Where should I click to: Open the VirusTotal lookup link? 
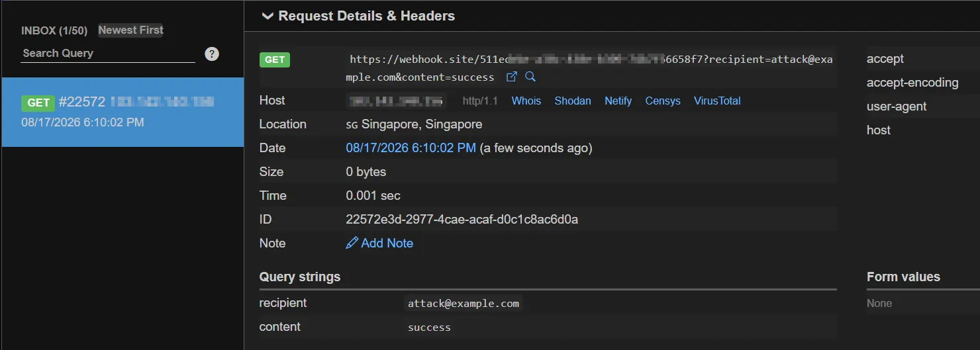[x=717, y=101]
